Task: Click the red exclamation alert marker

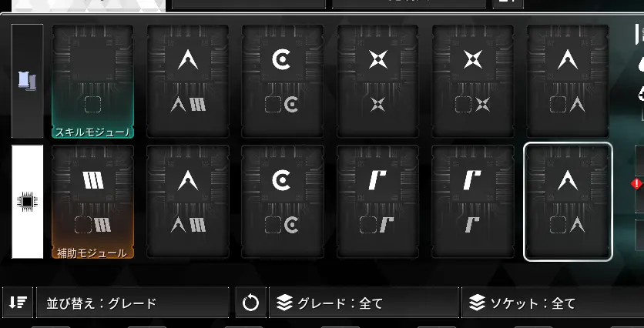Action: 636,183
